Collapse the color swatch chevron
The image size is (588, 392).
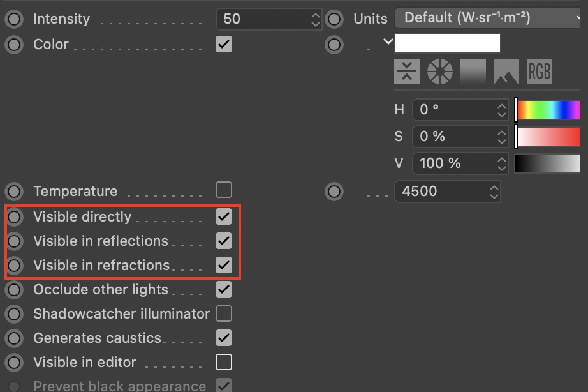[x=388, y=42]
